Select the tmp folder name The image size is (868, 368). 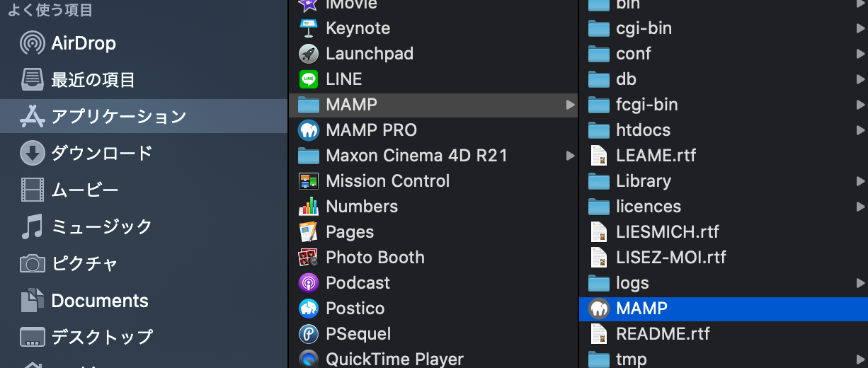632,360
